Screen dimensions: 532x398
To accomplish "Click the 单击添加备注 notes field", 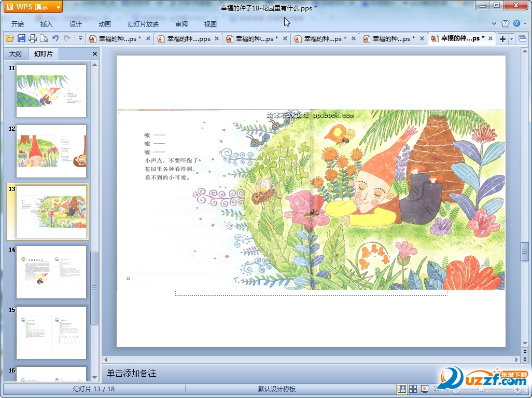I will tap(311, 373).
